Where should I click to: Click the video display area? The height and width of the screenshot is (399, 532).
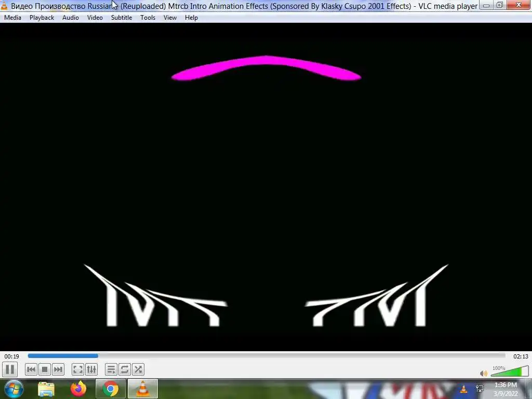point(266,187)
